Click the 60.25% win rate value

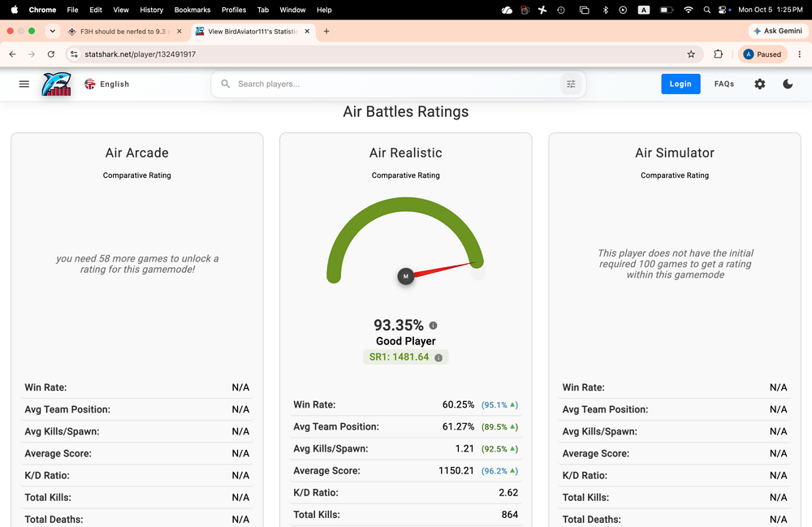click(x=458, y=405)
